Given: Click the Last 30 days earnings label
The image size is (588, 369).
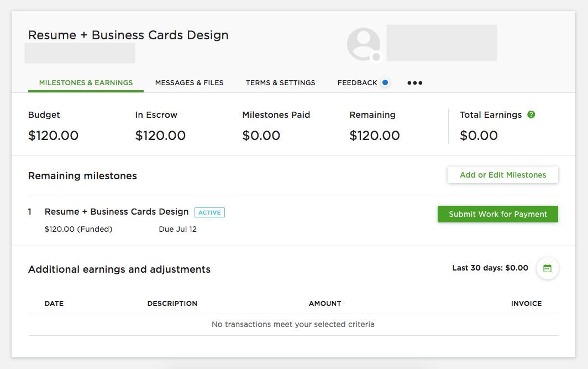Looking at the screenshot, I should click(x=490, y=268).
